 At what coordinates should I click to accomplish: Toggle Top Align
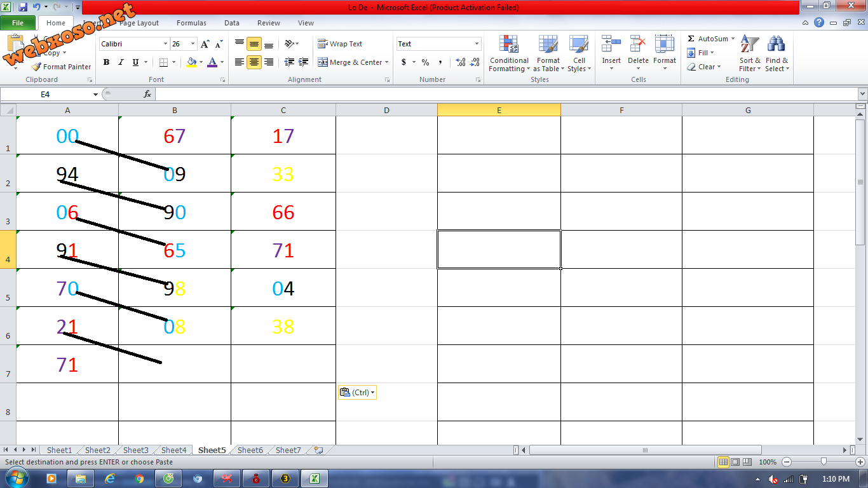coord(240,44)
